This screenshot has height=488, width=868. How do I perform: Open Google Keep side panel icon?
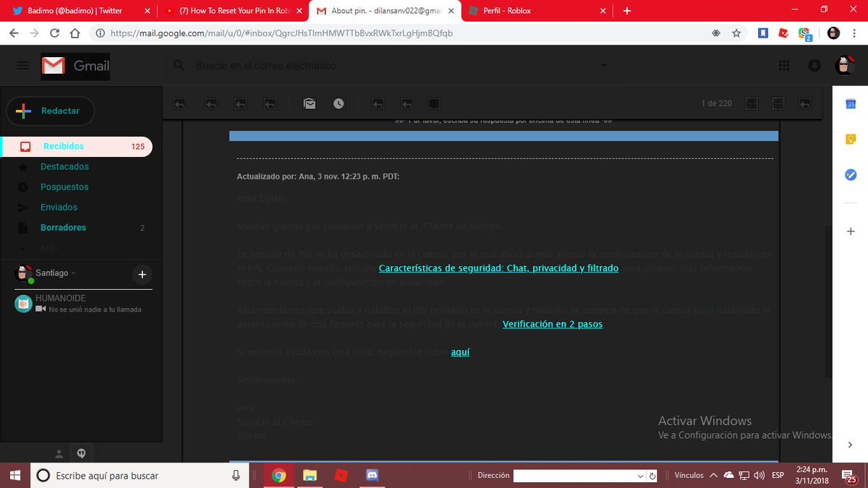pyautogui.click(x=851, y=140)
